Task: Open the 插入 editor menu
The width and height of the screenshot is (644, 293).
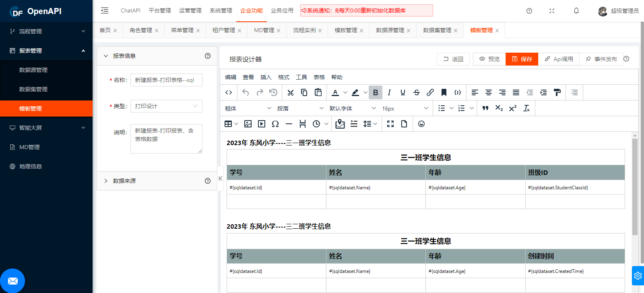Action: coord(266,77)
